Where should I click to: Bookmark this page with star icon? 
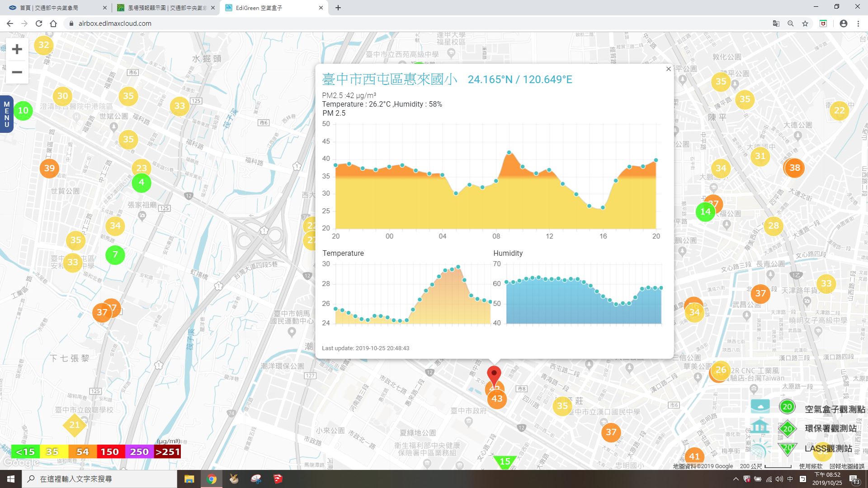[805, 23]
